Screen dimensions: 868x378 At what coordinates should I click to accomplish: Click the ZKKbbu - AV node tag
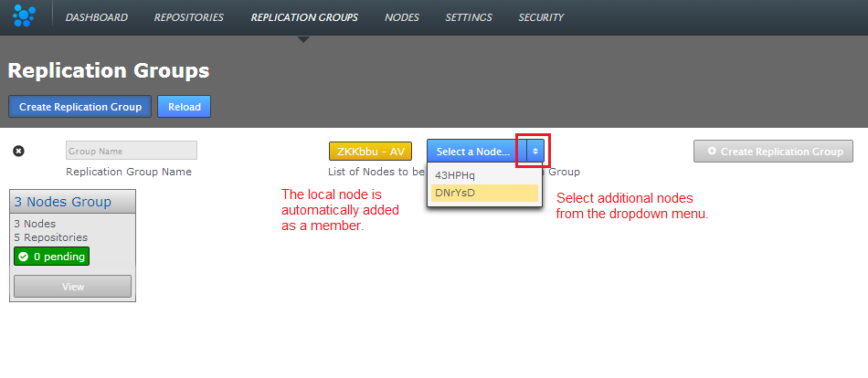point(370,151)
